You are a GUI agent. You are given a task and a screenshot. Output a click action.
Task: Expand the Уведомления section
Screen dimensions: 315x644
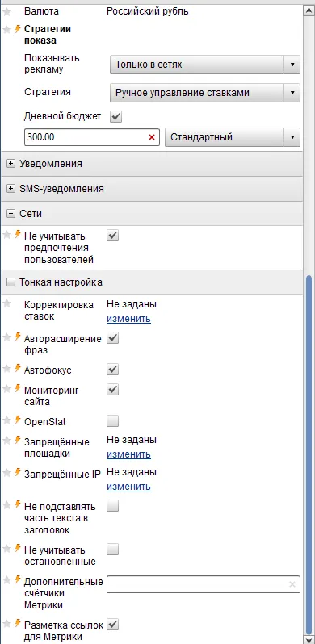[x=10, y=164]
